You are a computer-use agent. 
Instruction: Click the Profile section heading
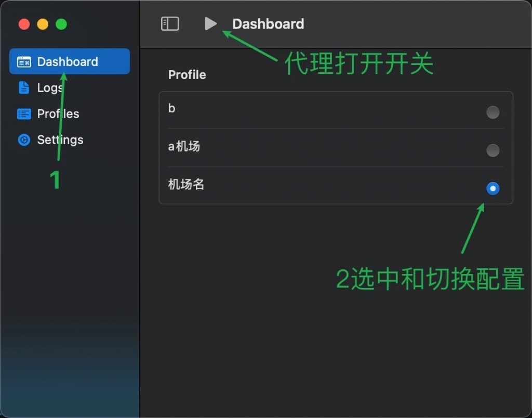pos(187,75)
